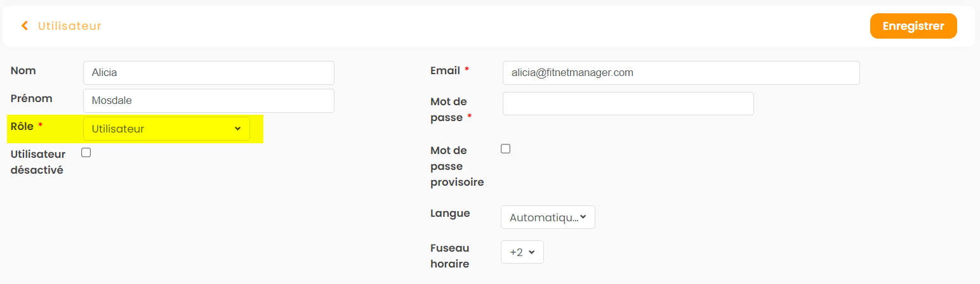
Task: Click the orange back chevron icon
Action: tap(25, 26)
